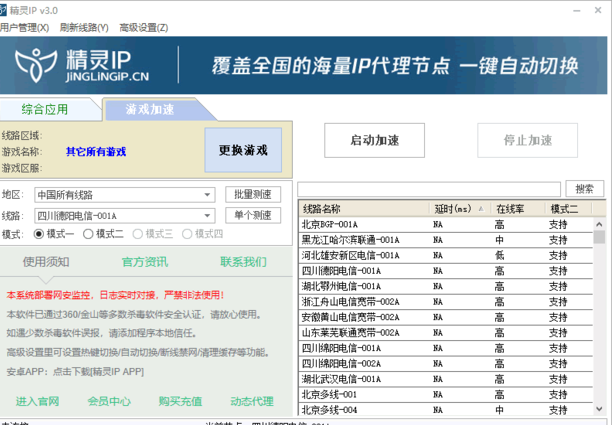This screenshot has width=612, height=425.
Task: Click the 其它所有游戏 game name text
Action: click(x=96, y=151)
